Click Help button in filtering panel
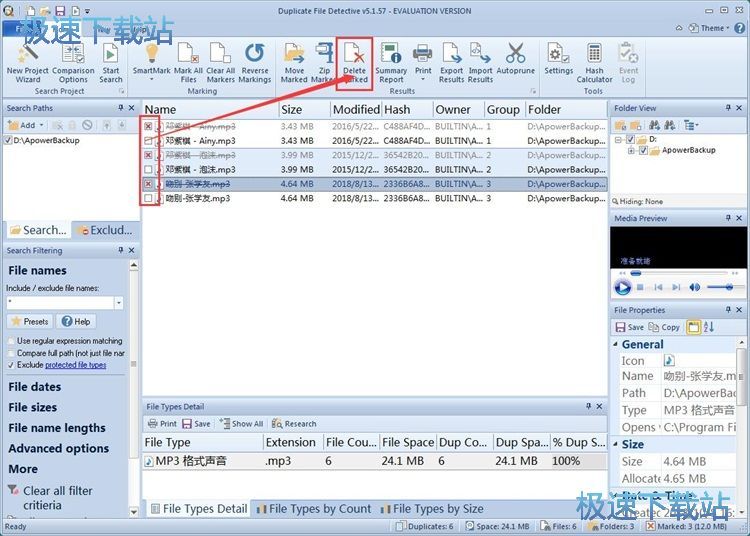The width and height of the screenshot is (750, 536). pyautogui.click(x=77, y=321)
